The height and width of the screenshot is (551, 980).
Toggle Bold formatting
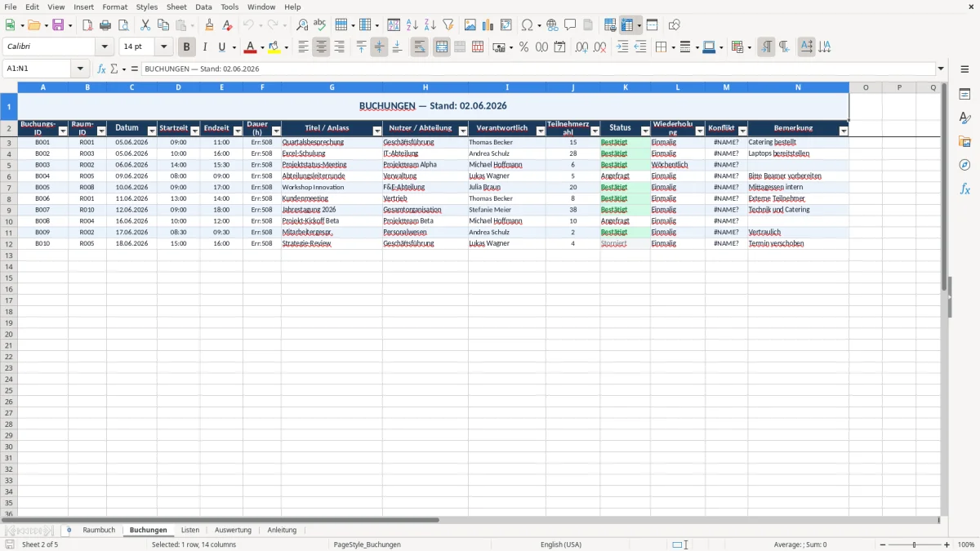[186, 47]
